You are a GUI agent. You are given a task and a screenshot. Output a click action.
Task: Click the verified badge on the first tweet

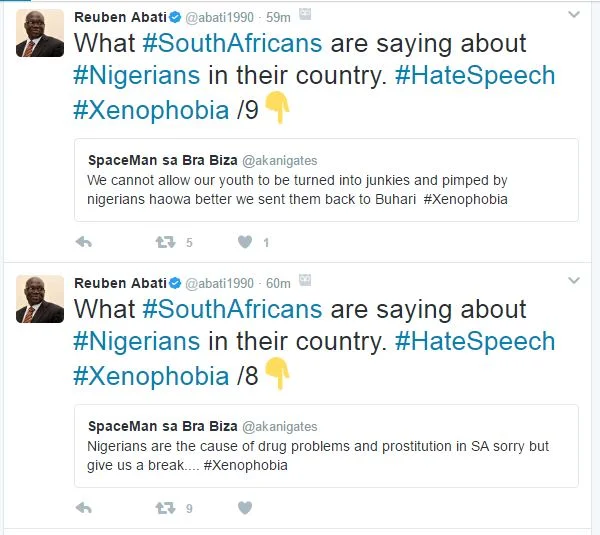coord(171,17)
